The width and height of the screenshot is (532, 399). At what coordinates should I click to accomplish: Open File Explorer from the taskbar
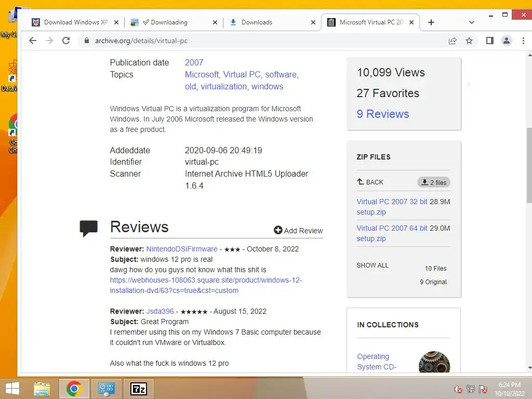42,389
